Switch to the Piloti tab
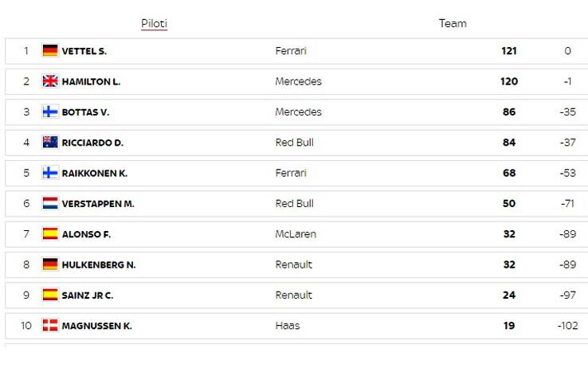This screenshot has width=588, height=368. (x=154, y=24)
